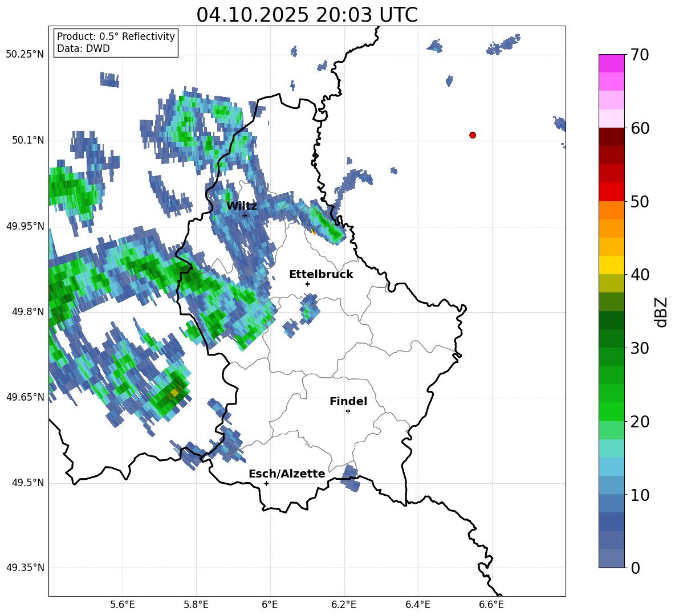Click the 'Data: DWD' text
This screenshot has height=616, width=675.
pos(83,48)
